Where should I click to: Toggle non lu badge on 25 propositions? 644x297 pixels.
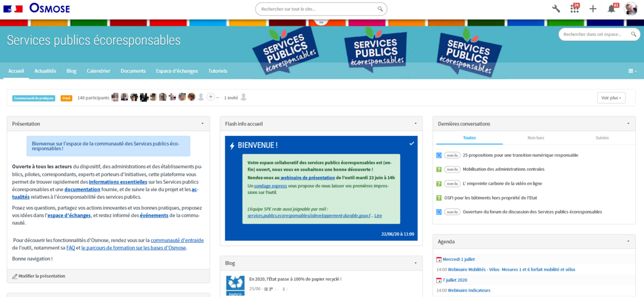pyautogui.click(x=452, y=155)
